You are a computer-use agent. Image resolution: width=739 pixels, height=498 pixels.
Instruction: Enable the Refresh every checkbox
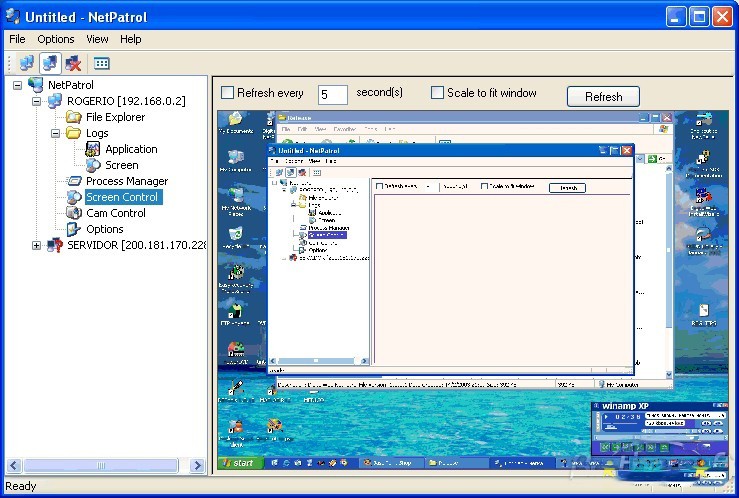coord(228,93)
